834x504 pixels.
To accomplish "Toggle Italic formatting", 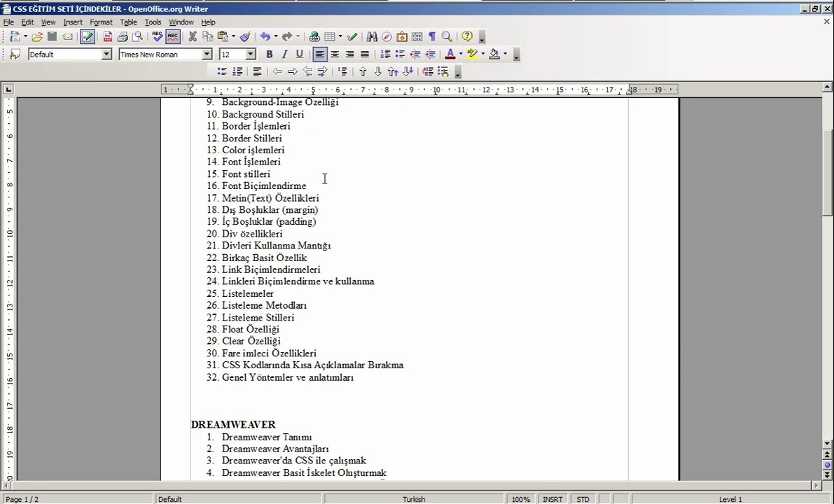I will pos(284,54).
